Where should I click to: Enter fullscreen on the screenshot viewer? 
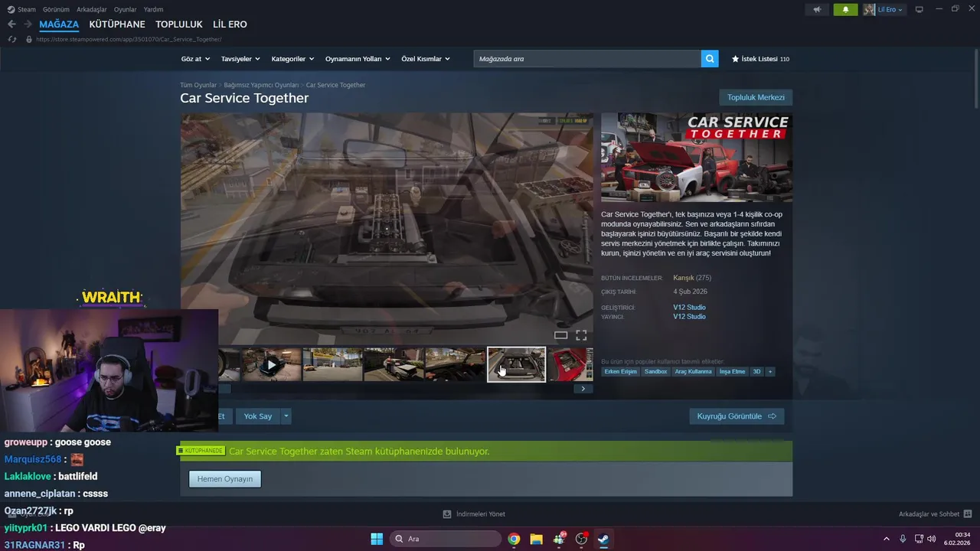click(x=581, y=335)
